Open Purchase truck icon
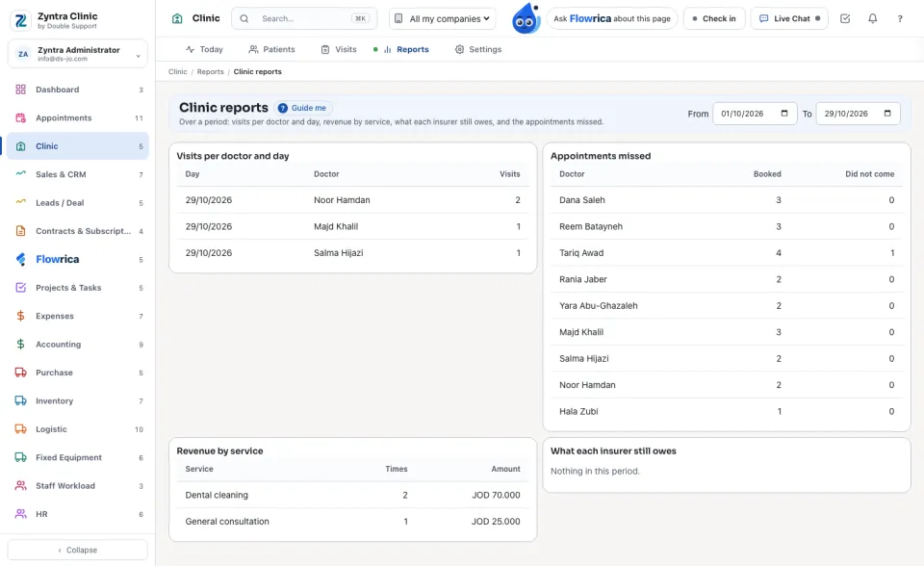The height and width of the screenshot is (566, 924). [20, 373]
